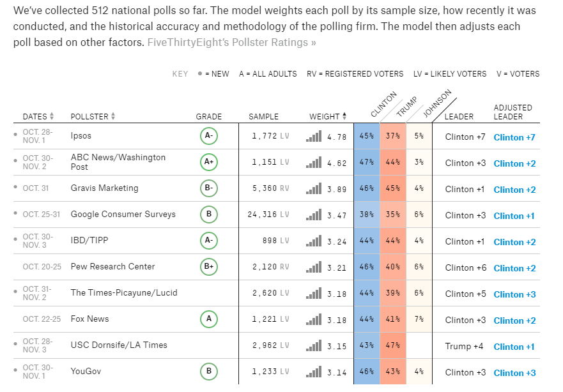The width and height of the screenshot is (563, 392).
Task: Click the A- grade badge for Ipsos
Action: tap(209, 136)
